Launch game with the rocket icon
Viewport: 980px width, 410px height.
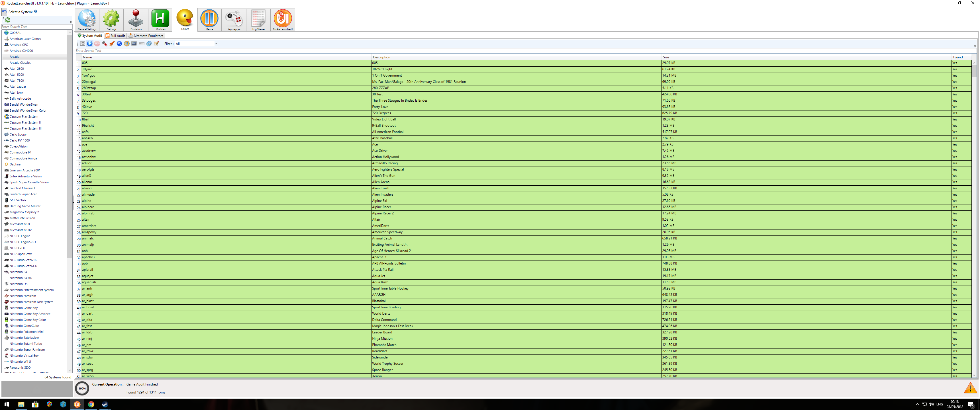(x=112, y=44)
